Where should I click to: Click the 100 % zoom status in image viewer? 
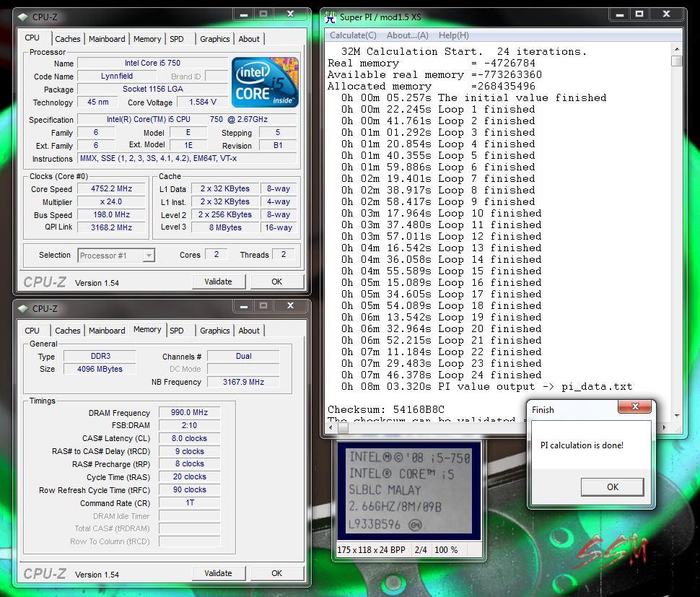[x=446, y=549]
